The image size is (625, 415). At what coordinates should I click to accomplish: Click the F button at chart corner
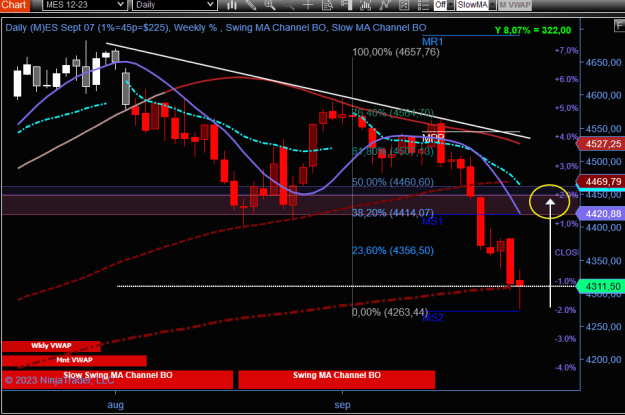click(x=619, y=26)
